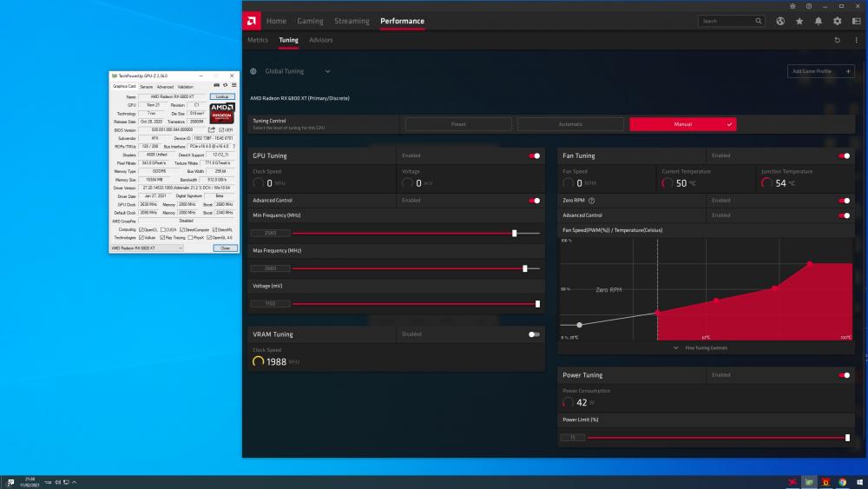Viewport: 868px width, 489px height.
Task: Click GPU-Z screenshot camera icon
Action: [216, 85]
